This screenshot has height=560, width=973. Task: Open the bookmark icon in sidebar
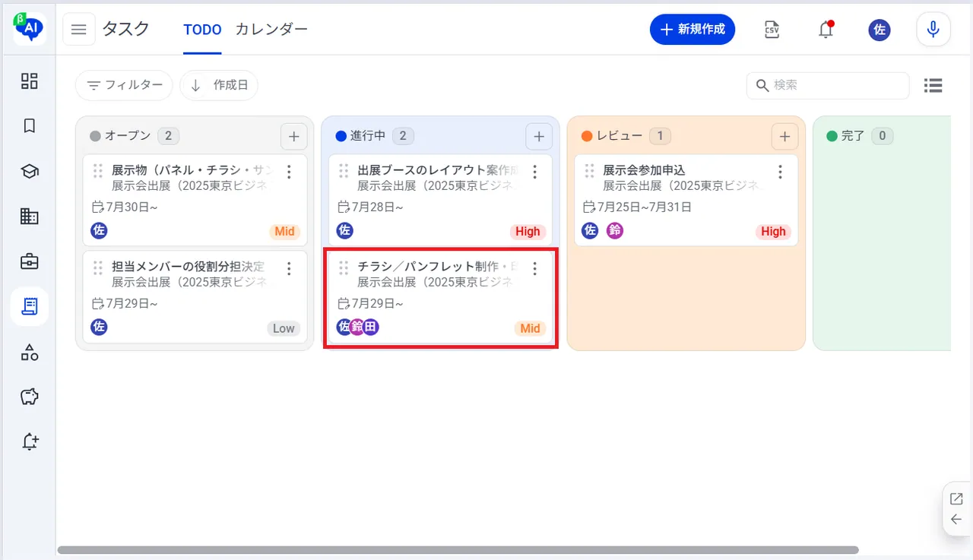29,126
